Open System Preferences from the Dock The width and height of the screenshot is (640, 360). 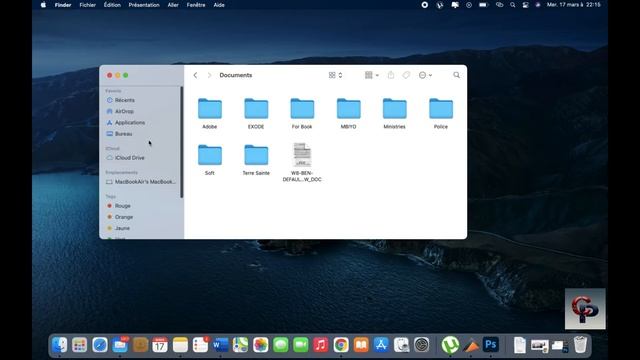(x=422, y=345)
